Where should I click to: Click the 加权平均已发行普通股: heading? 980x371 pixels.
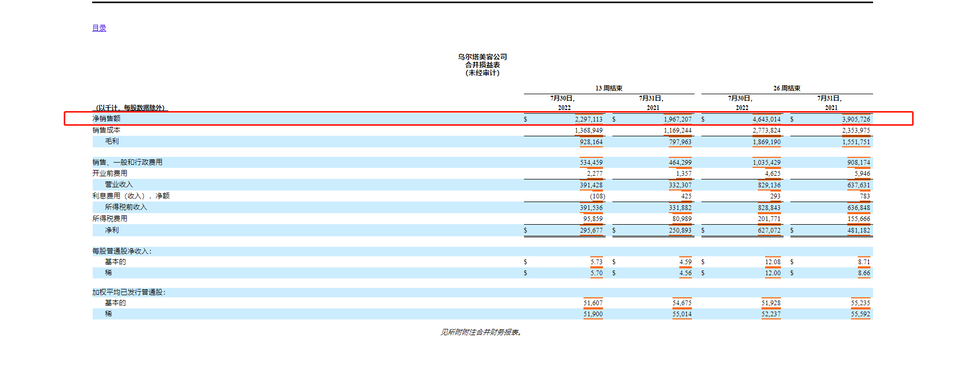point(129,292)
